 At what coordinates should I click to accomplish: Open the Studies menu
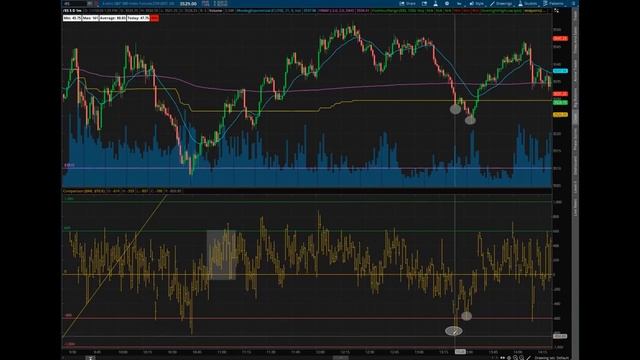[528, 3]
